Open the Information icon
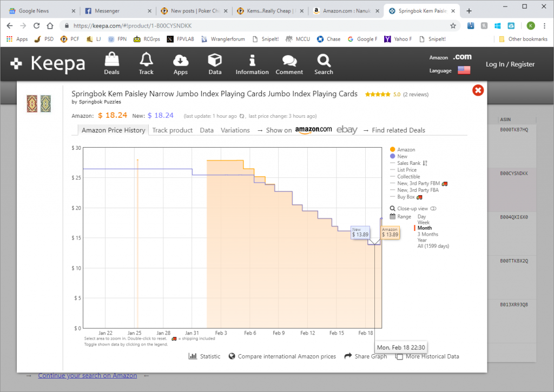The width and height of the screenshot is (554, 392). pyautogui.click(x=252, y=64)
